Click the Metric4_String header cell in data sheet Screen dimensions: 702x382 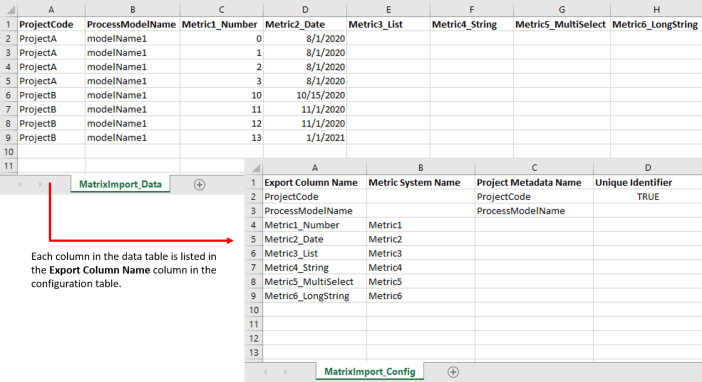pyautogui.click(x=471, y=24)
